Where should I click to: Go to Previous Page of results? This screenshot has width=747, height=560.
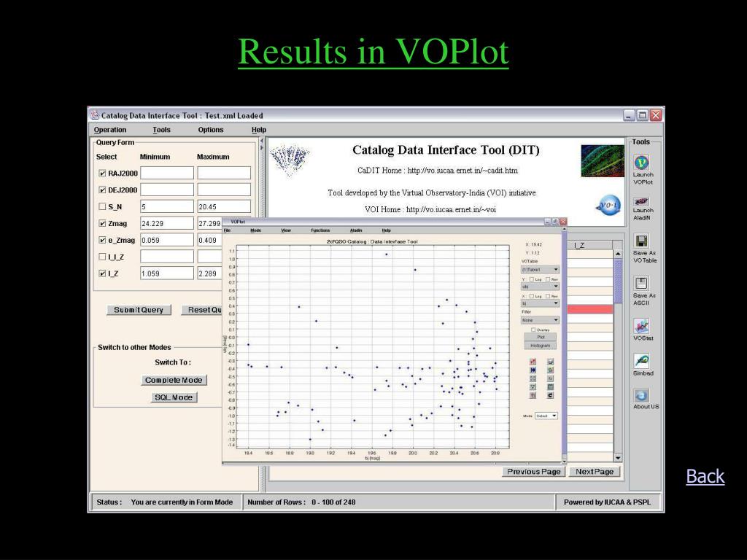coord(533,472)
